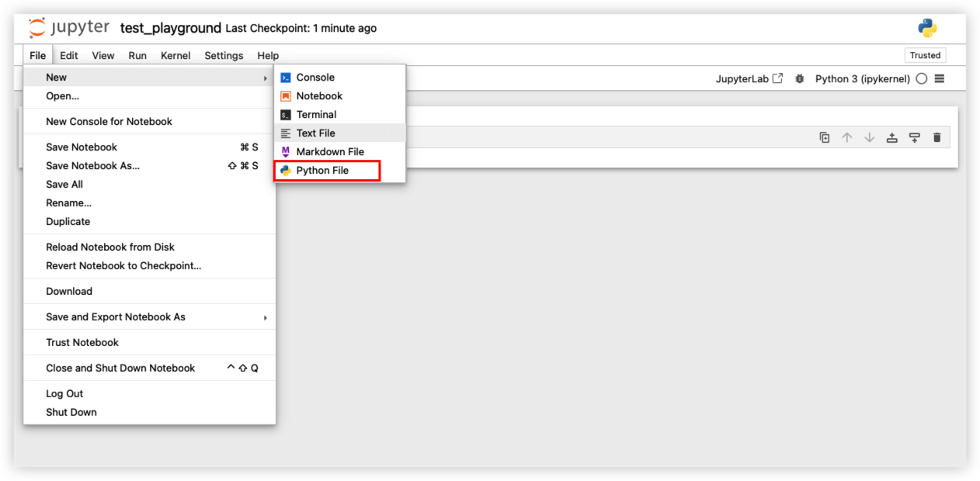
Task: Insert a cell above this one
Action: tap(892, 137)
